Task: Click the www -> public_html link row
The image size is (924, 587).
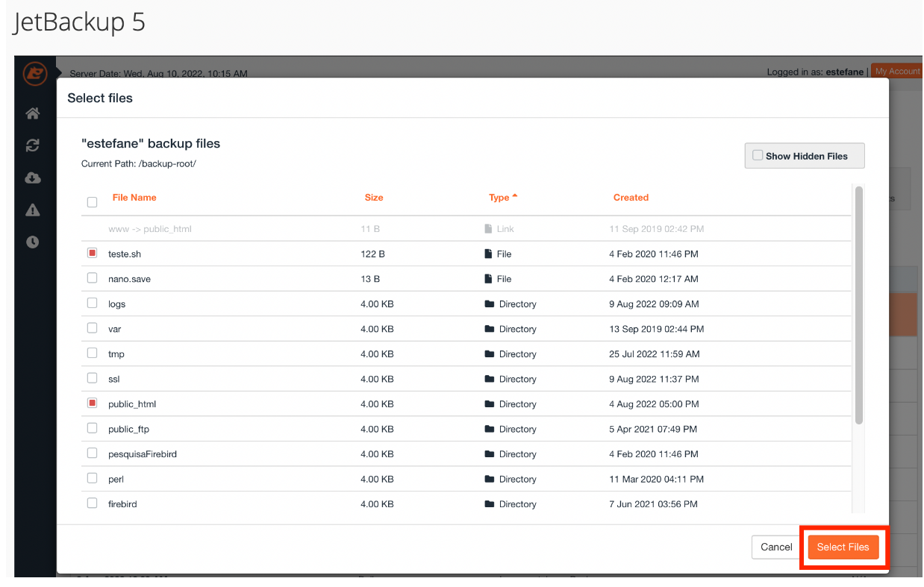Action: point(466,229)
